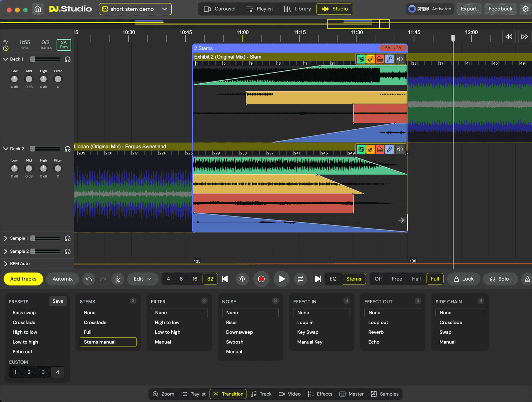The image size is (532, 402).
Task: Toggle the drums stem on Exhibit 2
Action: 361,59
